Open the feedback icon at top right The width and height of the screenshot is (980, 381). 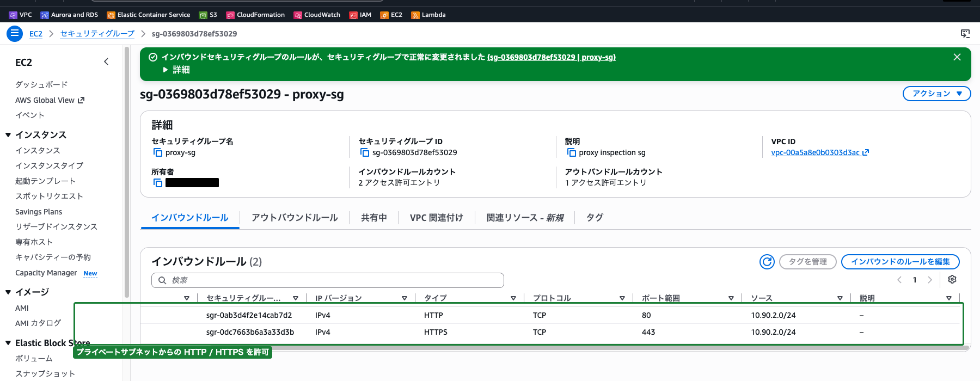(965, 34)
